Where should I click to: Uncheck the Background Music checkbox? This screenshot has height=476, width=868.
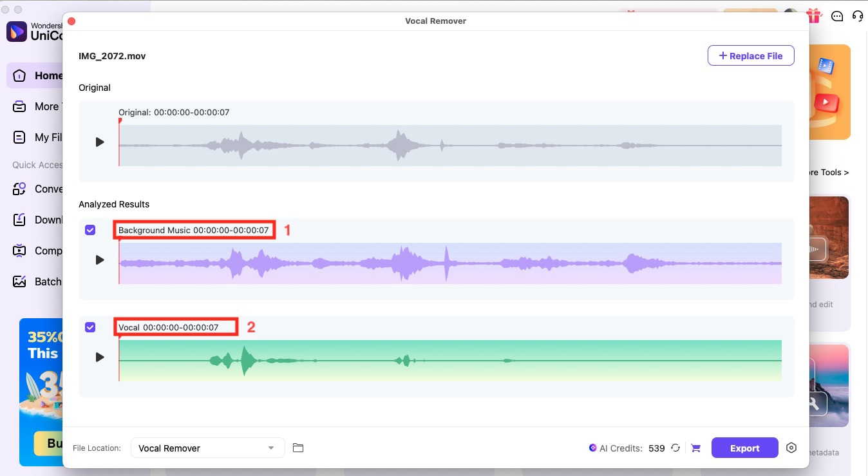90,230
